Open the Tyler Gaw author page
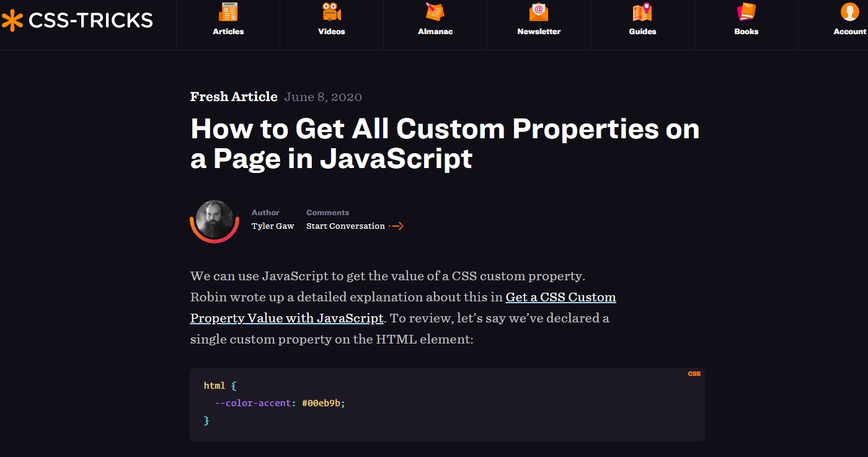 pos(273,226)
